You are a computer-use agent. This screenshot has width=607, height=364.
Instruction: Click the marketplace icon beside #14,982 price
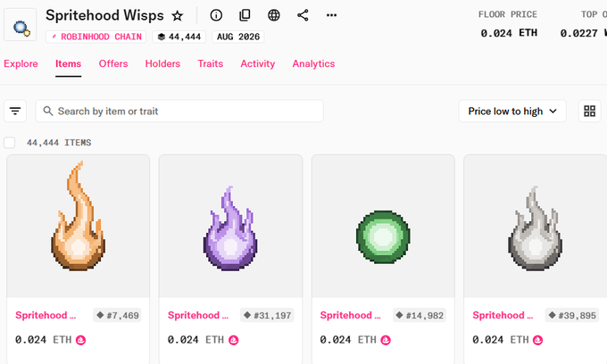(x=386, y=340)
